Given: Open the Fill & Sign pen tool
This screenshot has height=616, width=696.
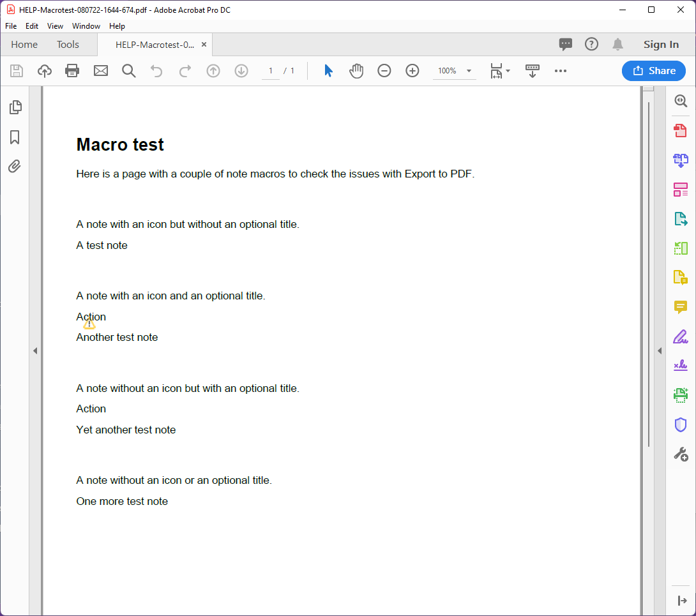Looking at the screenshot, I should (x=681, y=337).
